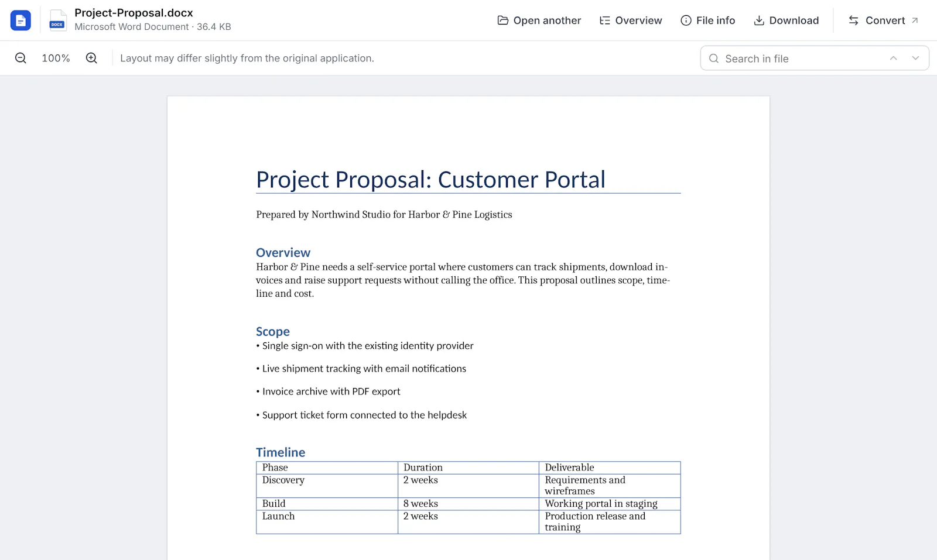The image size is (937, 560).
Task: Click the 'Prepared by Northwind Studio' line
Action: pyautogui.click(x=384, y=215)
